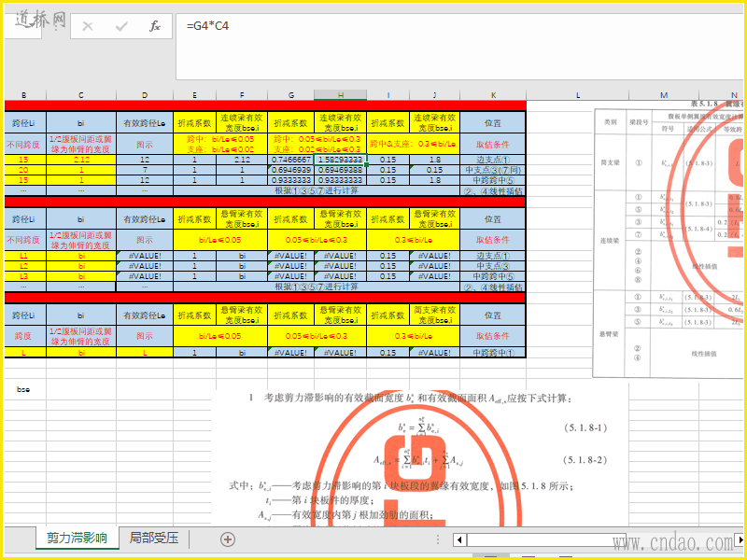Select the span cell with value 20
This screenshot has height=560, width=747.
coord(24,170)
